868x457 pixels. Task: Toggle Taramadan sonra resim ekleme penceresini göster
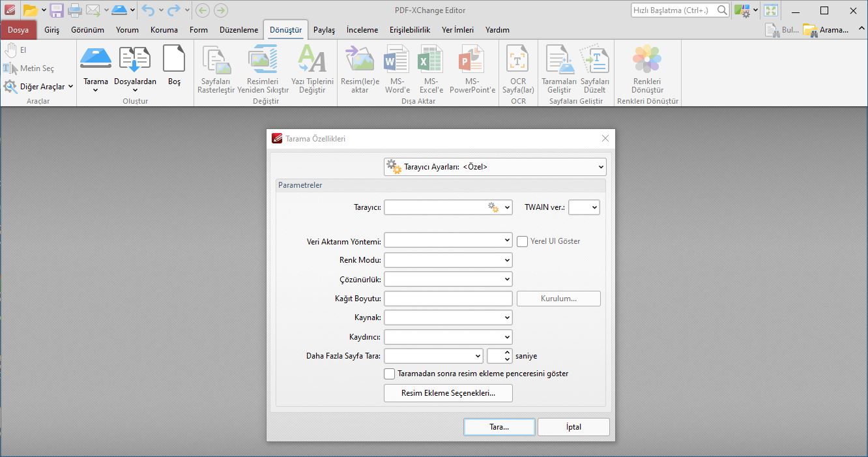tap(389, 374)
